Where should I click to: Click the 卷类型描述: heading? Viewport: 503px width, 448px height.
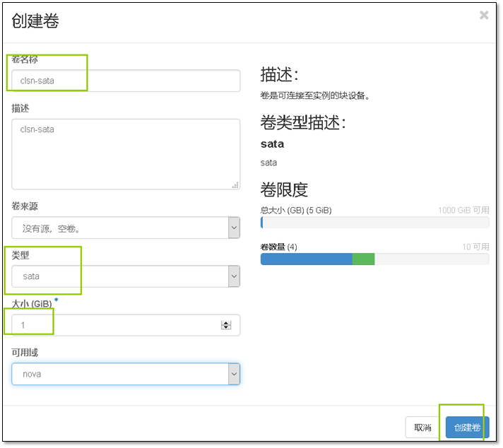(303, 123)
